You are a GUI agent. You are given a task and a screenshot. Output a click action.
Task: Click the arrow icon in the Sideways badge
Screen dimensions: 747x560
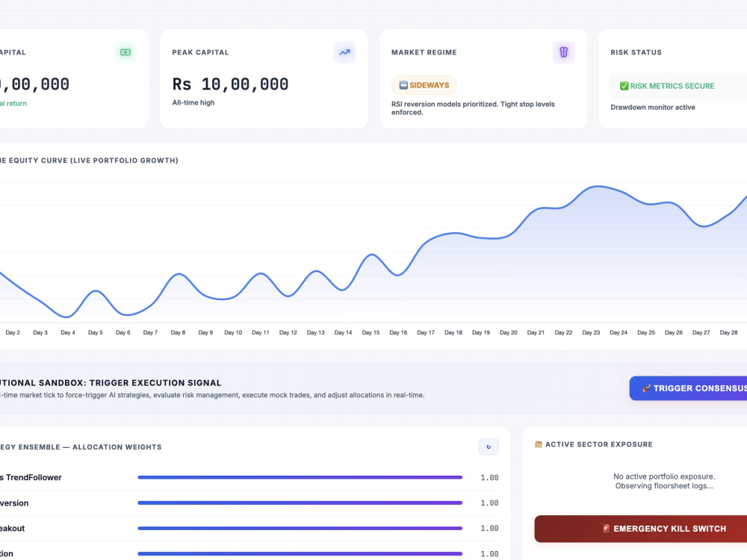(x=403, y=85)
